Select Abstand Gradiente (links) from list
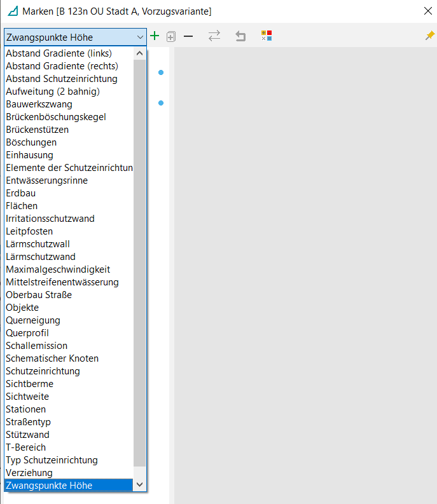 [x=58, y=53]
